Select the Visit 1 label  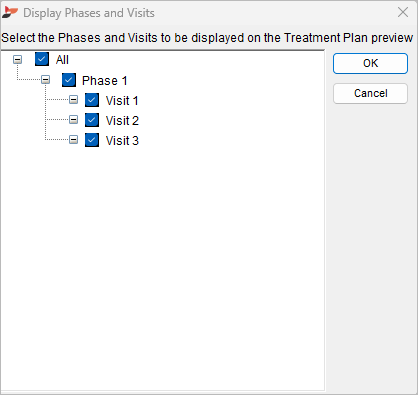(x=122, y=100)
